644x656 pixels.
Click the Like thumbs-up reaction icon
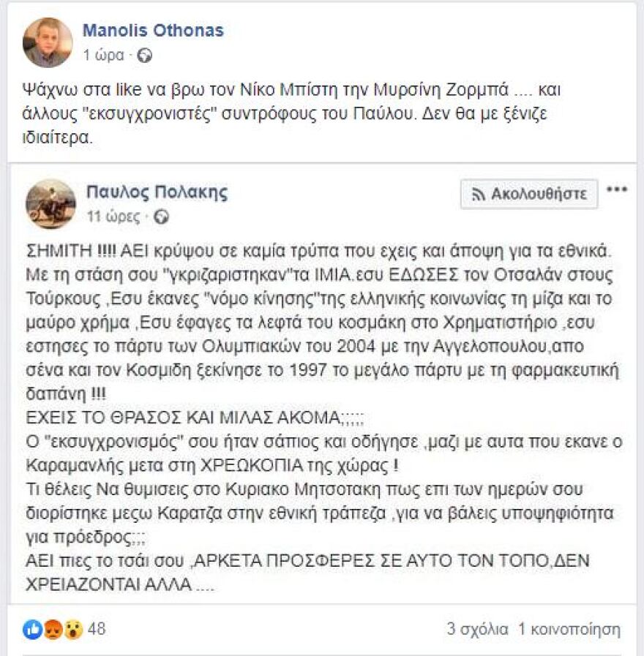(32, 627)
